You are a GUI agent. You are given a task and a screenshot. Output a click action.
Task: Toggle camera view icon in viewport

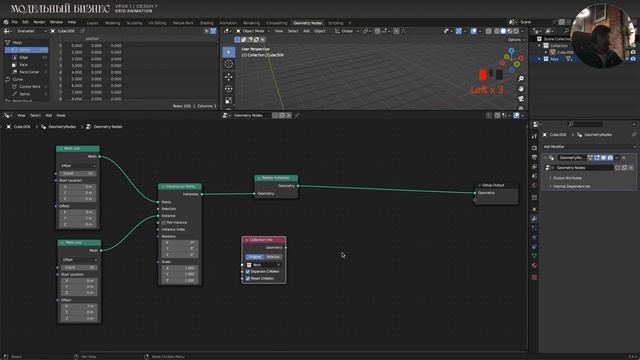[x=521, y=99]
